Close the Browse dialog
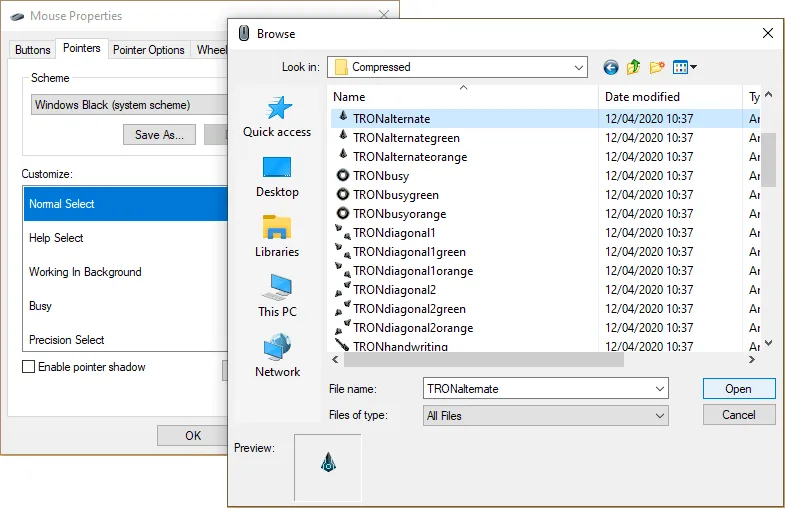 767,34
